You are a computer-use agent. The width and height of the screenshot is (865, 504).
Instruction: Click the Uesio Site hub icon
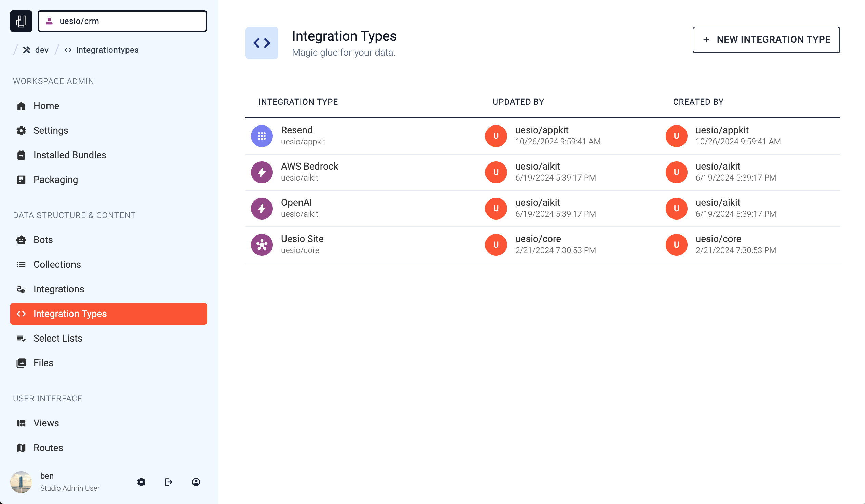coord(262,244)
